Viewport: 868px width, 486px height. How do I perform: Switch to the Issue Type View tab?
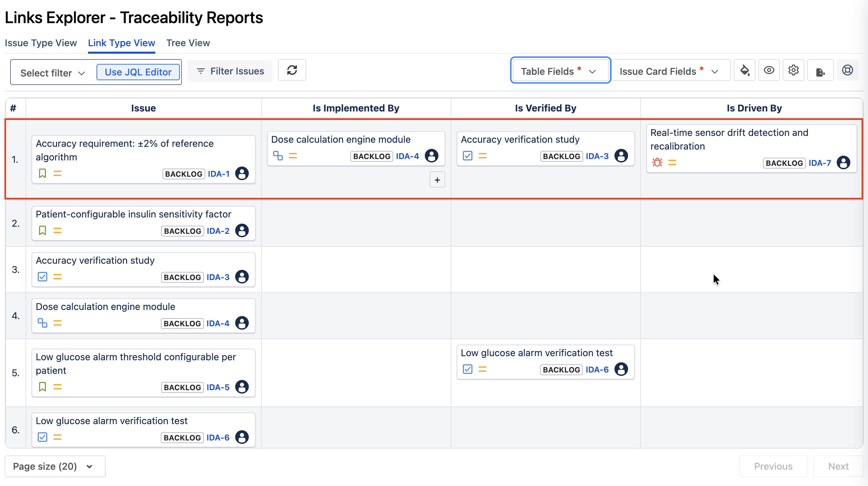(x=41, y=43)
